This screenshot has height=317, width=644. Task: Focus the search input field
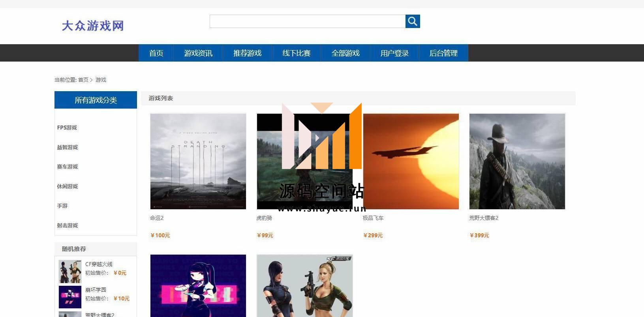tap(307, 21)
